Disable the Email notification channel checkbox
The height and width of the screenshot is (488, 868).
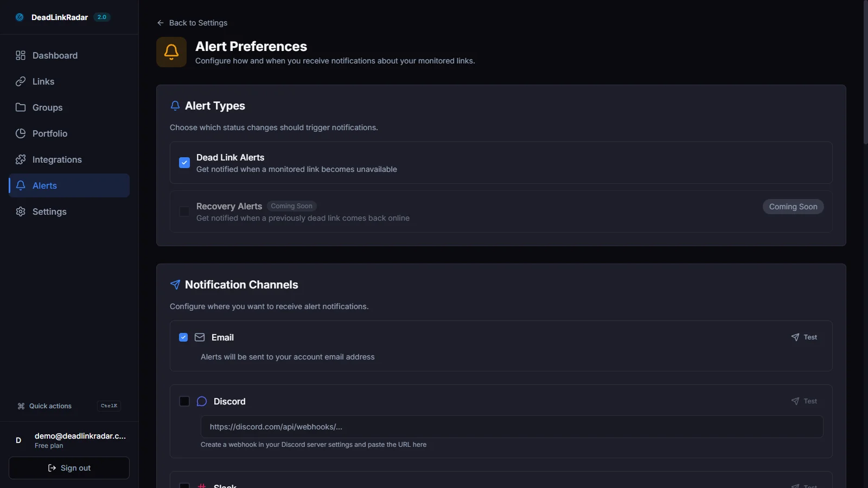tap(183, 337)
